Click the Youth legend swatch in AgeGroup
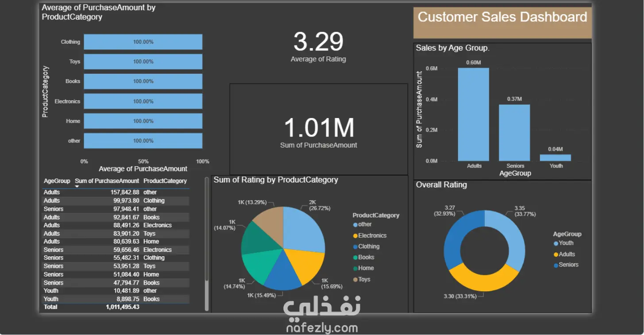Viewport: 644px width, 335px height. [x=556, y=244]
